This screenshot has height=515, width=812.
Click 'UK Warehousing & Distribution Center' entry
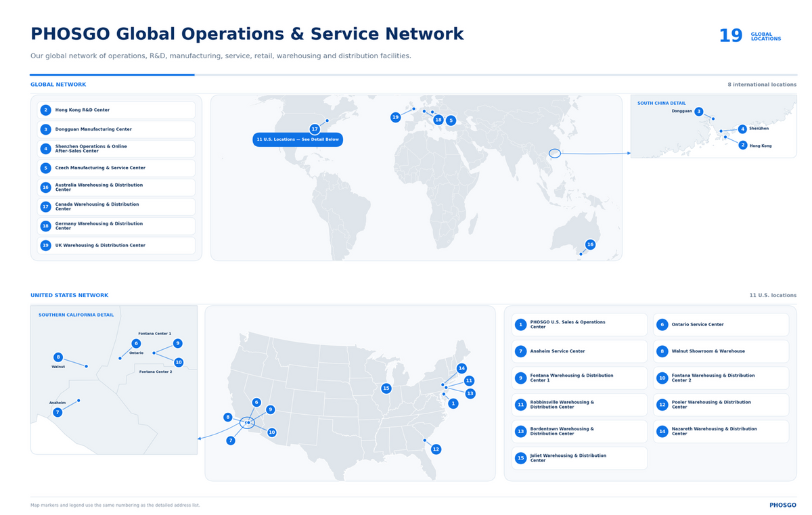click(x=116, y=246)
